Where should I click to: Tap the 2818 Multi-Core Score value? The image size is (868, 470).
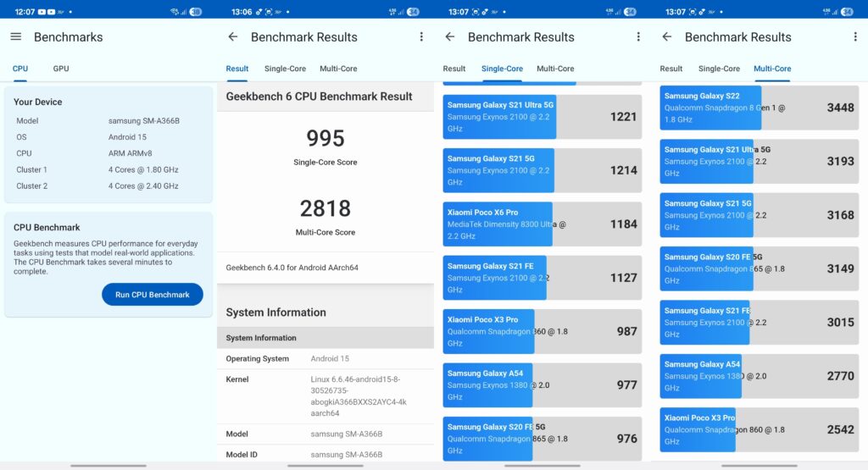(325, 208)
